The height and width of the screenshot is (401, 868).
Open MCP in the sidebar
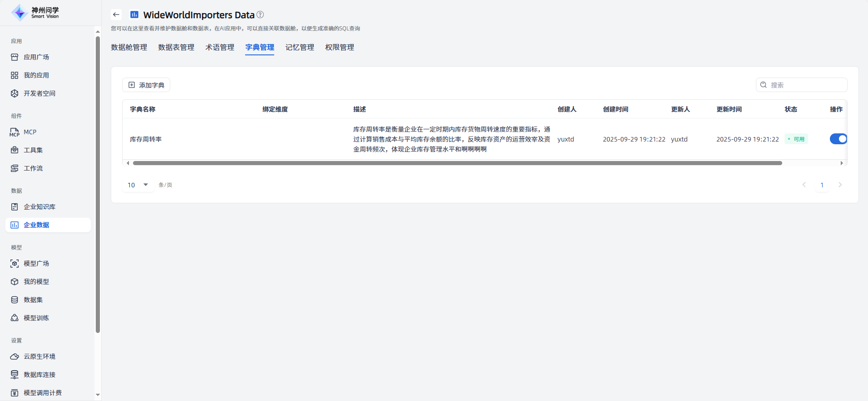coord(30,132)
